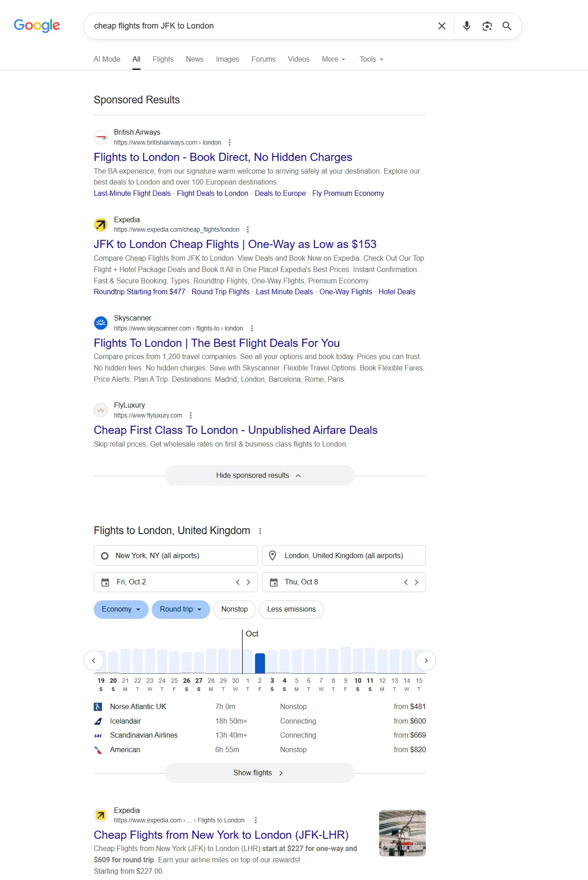This screenshot has width=588, height=880.
Task: Open options menu for British Airways ad
Action: click(x=230, y=142)
